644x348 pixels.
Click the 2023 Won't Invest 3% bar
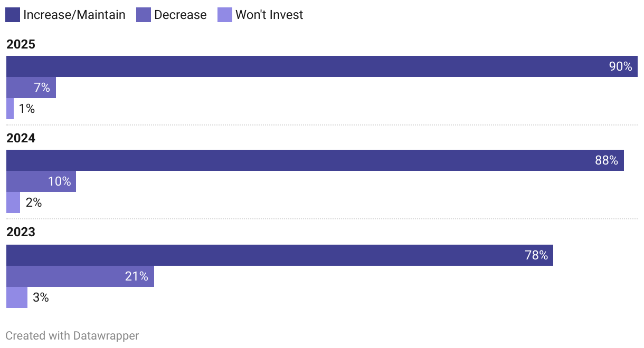tap(17, 297)
